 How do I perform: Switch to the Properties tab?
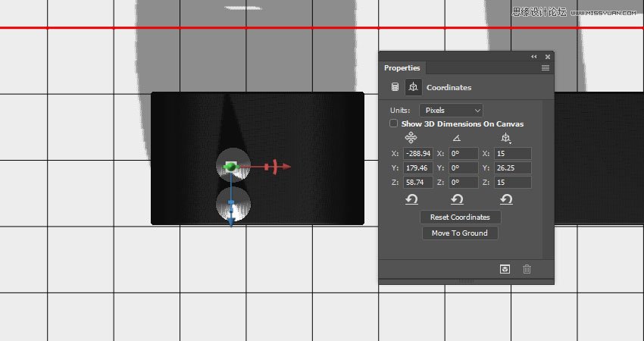(x=402, y=68)
